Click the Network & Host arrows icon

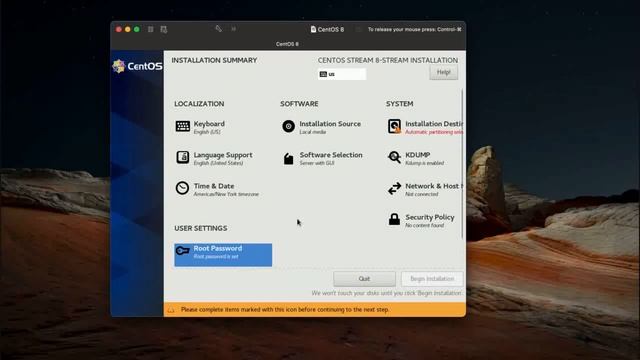pyautogui.click(x=394, y=189)
